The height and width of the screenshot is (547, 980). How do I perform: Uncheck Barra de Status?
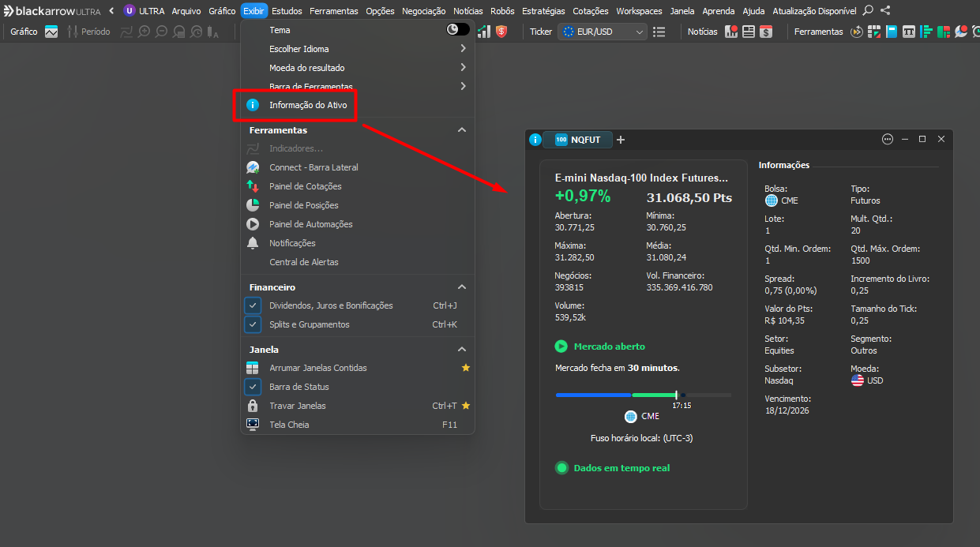click(253, 387)
